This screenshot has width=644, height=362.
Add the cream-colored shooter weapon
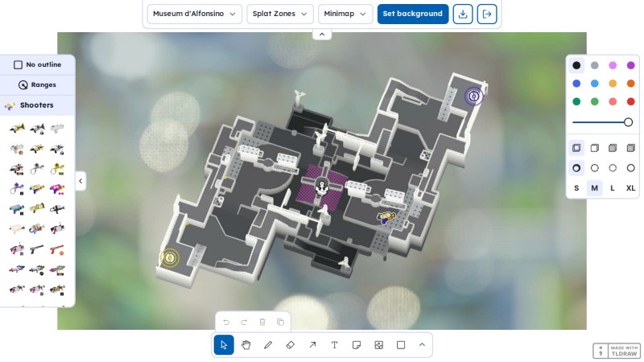17,228
